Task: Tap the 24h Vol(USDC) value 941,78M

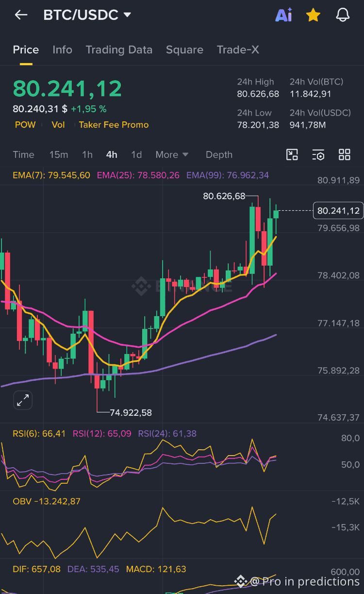Action: tap(308, 125)
